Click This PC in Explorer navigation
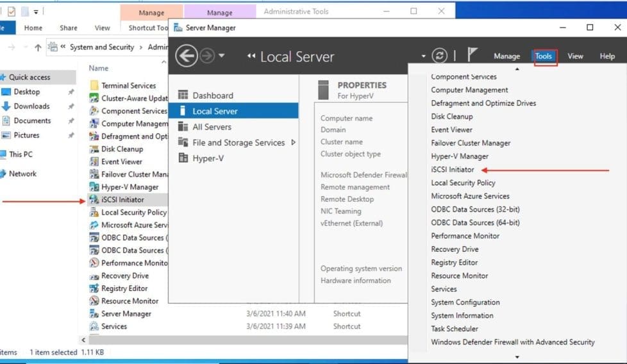 [21, 154]
